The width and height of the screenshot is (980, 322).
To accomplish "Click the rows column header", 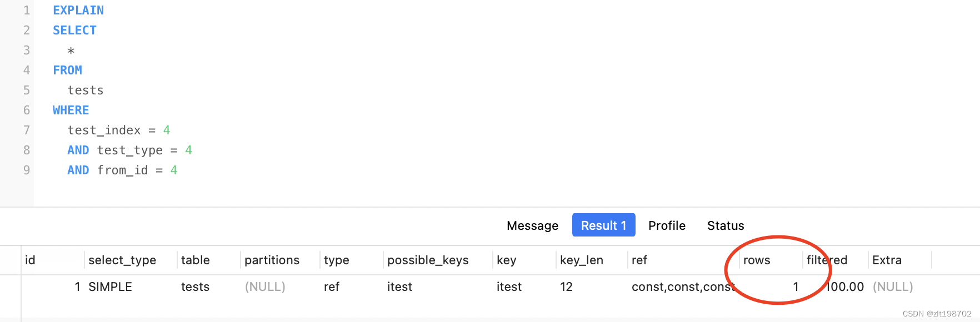I will [x=757, y=260].
